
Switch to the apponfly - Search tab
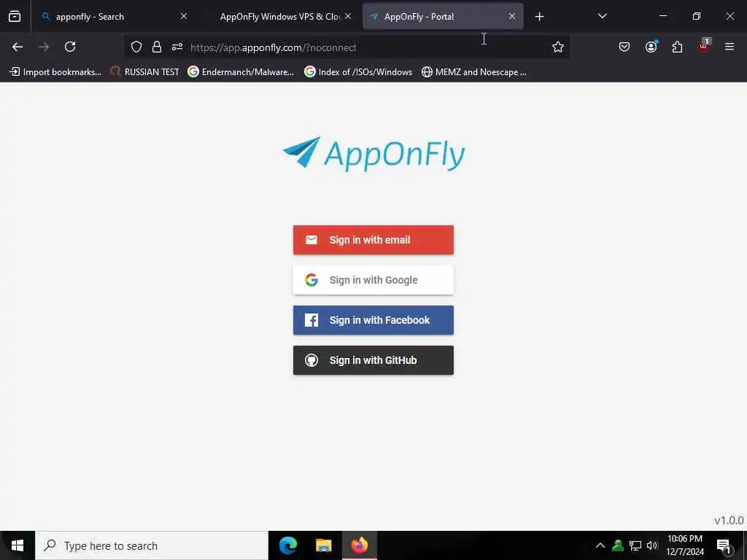click(x=115, y=17)
